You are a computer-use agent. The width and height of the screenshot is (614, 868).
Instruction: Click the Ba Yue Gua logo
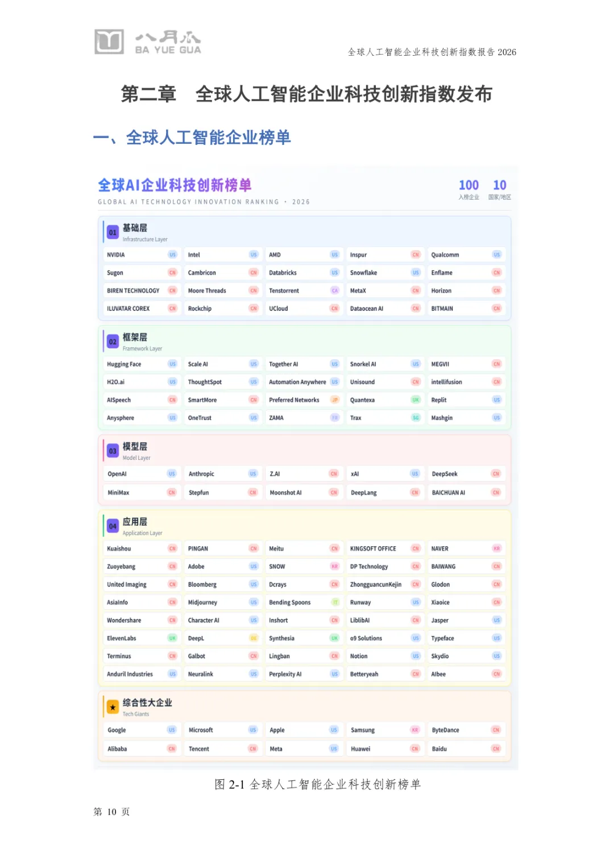(148, 42)
